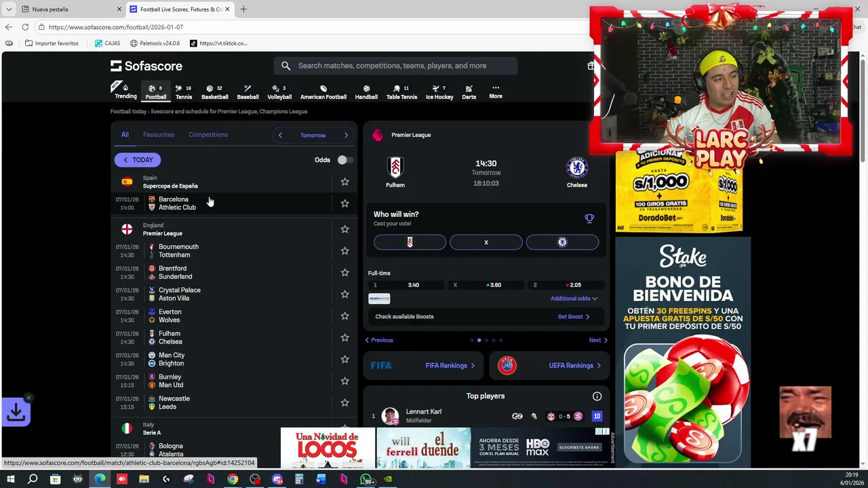Screen dimensions: 868x488
Task: Star the Burnley vs Man Utd match
Action: pyautogui.click(x=344, y=381)
